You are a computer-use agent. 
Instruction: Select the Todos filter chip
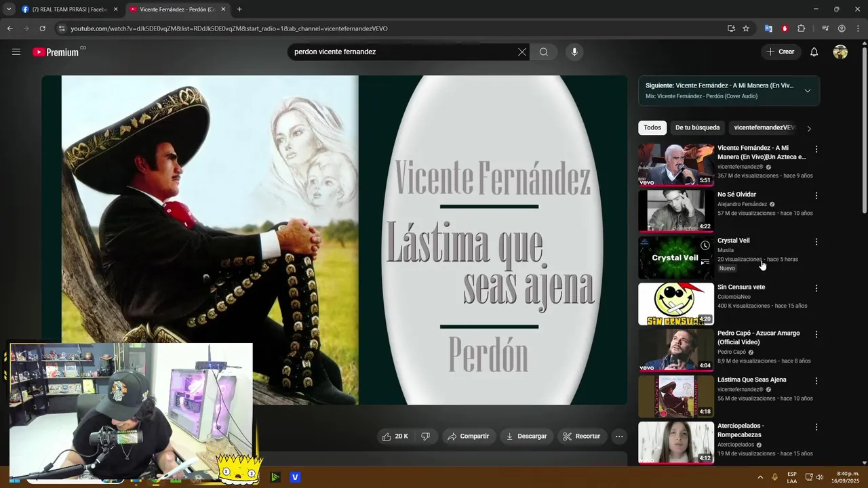(x=652, y=127)
